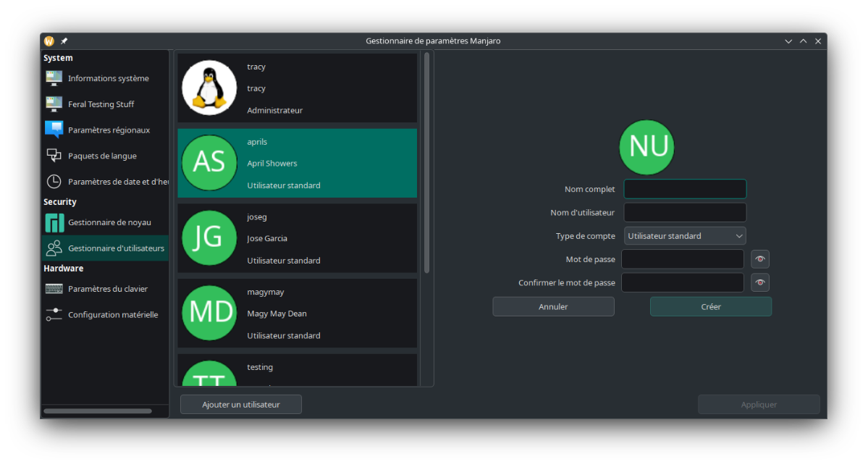868x467 pixels.
Task: Click the JG avatar for Jose Garcia
Action: 209,238
